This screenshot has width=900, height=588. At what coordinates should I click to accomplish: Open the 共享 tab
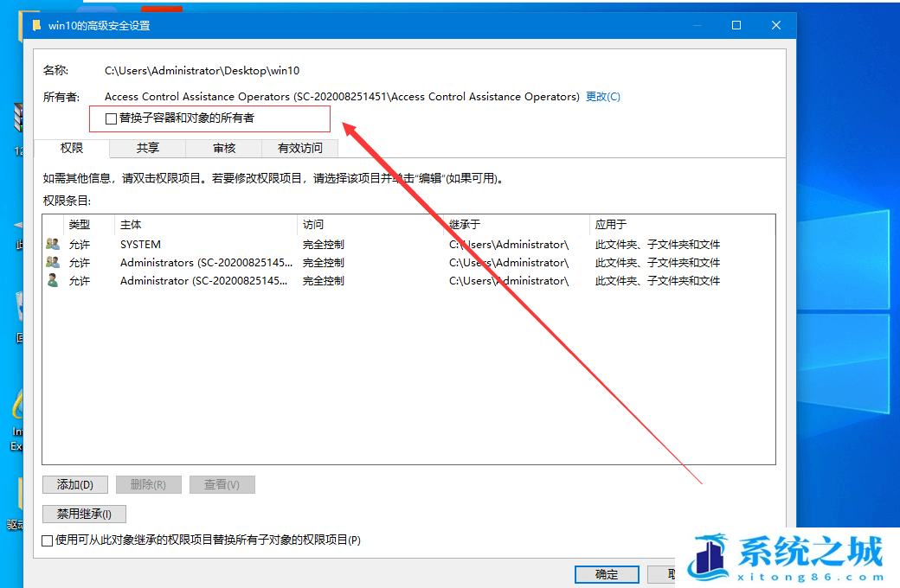coord(147,148)
